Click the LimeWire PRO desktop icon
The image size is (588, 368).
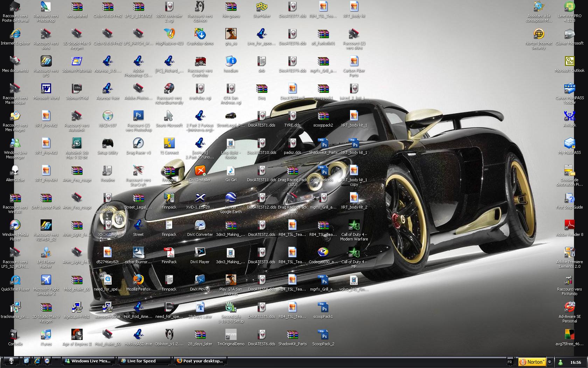click(x=569, y=7)
